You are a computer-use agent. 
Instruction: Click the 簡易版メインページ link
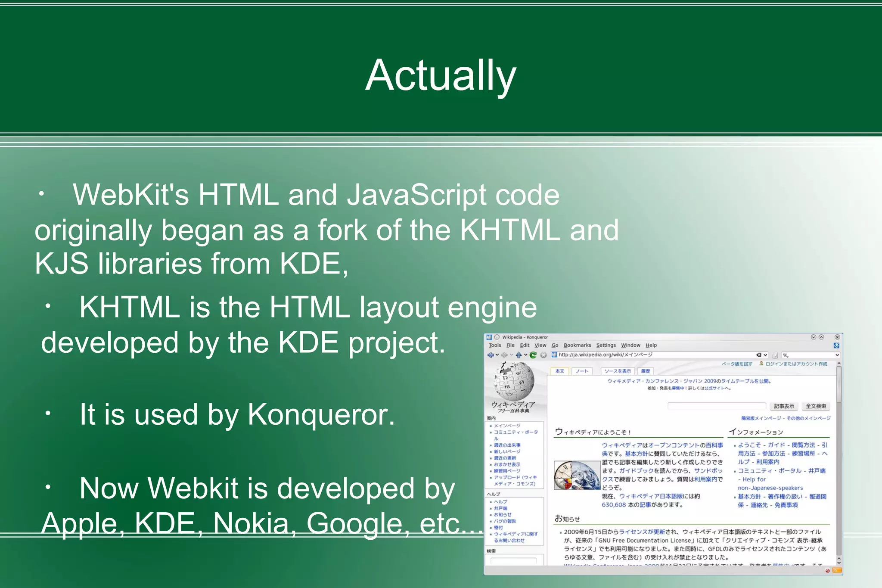[761, 418]
